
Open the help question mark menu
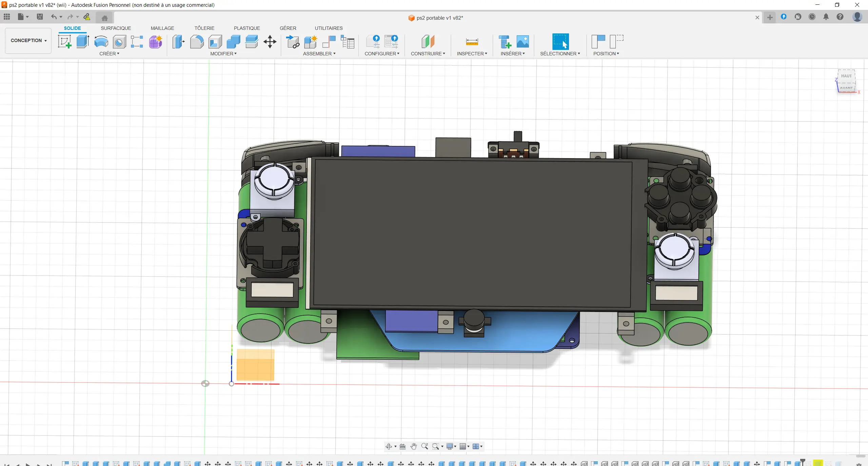[840, 17]
